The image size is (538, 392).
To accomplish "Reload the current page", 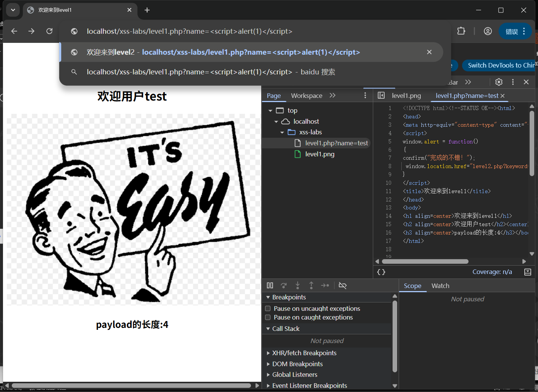I will [x=49, y=31].
